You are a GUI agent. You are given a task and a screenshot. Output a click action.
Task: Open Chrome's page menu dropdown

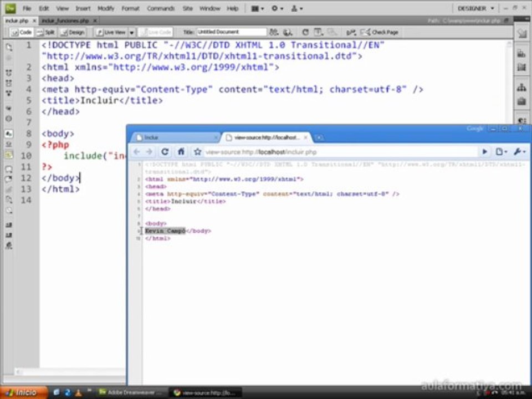tap(501, 152)
